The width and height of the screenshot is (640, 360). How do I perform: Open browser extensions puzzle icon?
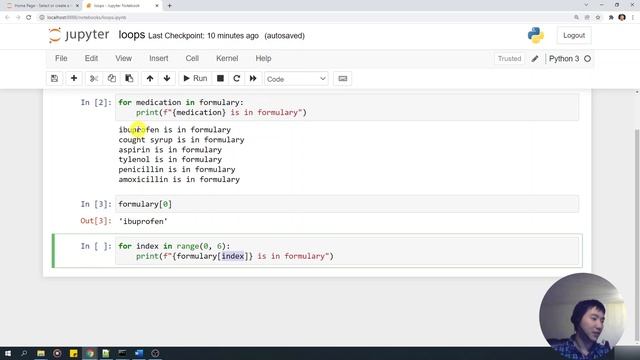tap(611, 17)
